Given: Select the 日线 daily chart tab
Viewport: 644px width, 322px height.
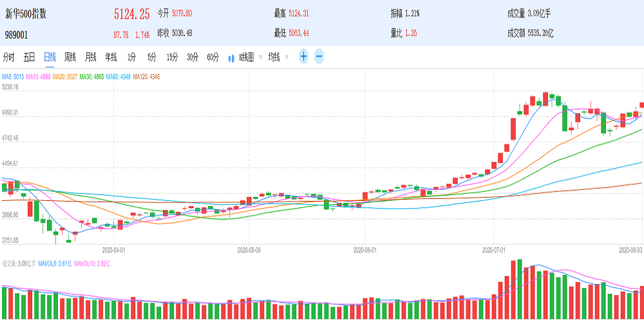Looking at the screenshot, I should click(50, 57).
